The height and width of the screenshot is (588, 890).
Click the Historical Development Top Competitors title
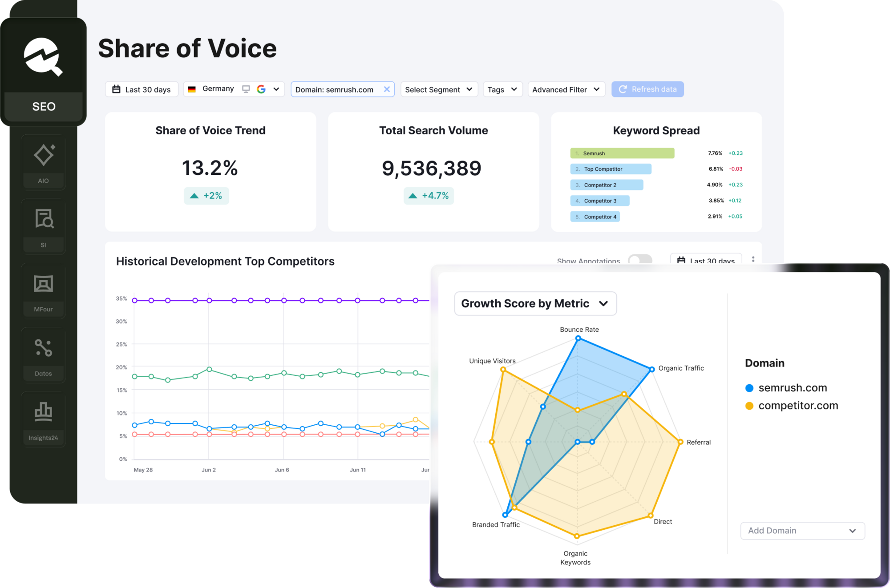click(x=225, y=261)
